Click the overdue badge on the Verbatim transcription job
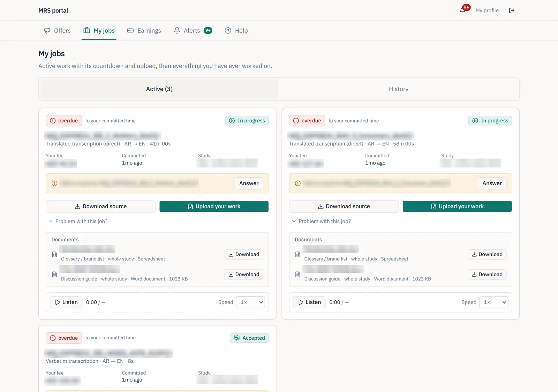558x392 pixels. point(64,338)
